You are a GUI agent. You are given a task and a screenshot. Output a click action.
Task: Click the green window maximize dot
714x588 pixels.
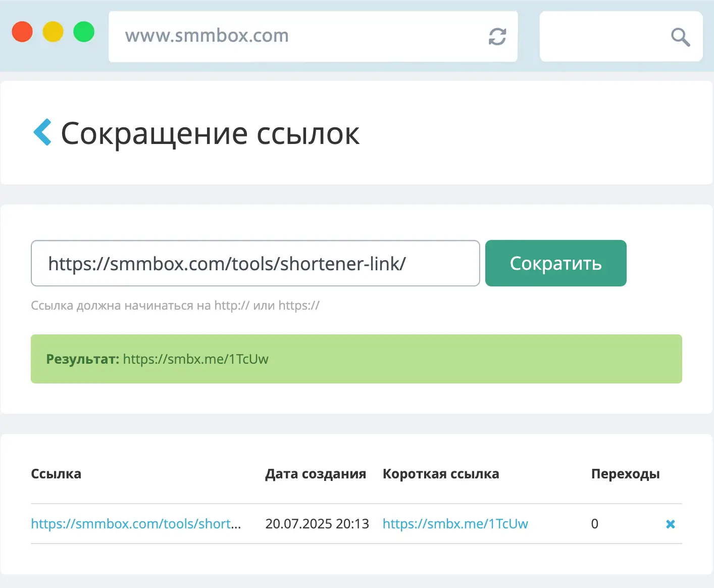[84, 32]
